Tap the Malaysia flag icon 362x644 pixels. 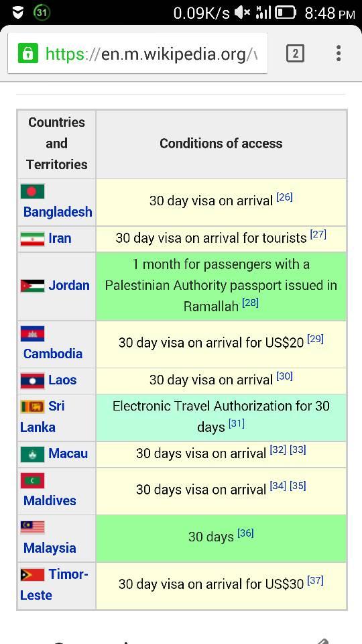coord(32,527)
